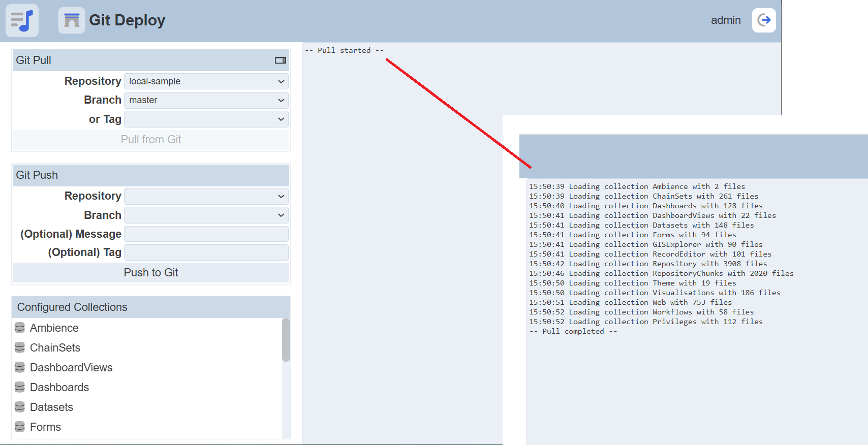Click the logout arrow icon
868x445 pixels.
point(764,20)
